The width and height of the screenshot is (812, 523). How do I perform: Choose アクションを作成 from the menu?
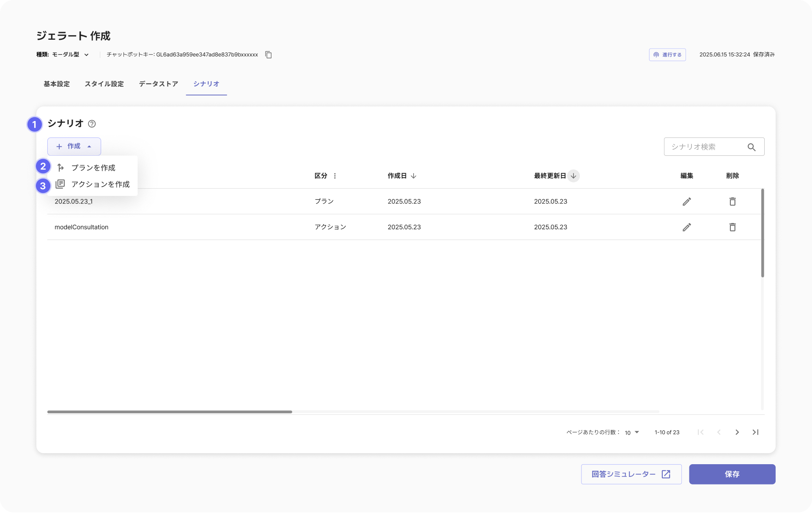pos(100,184)
